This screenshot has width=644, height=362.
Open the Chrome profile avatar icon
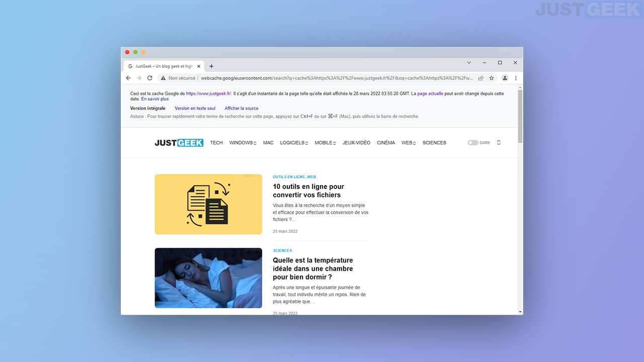505,78
